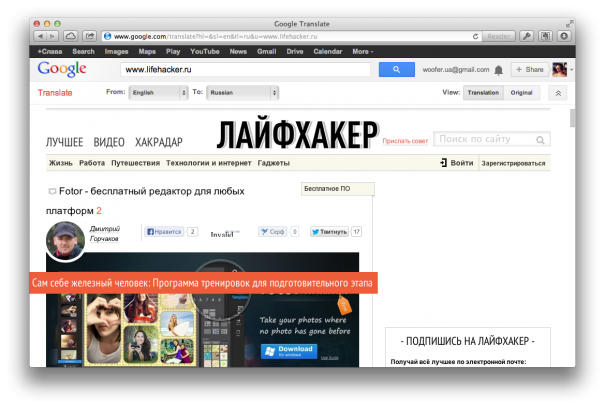Screen dimensions: 605x408
Task: Click the www.lifehacker.ru URL input field
Action: point(245,69)
